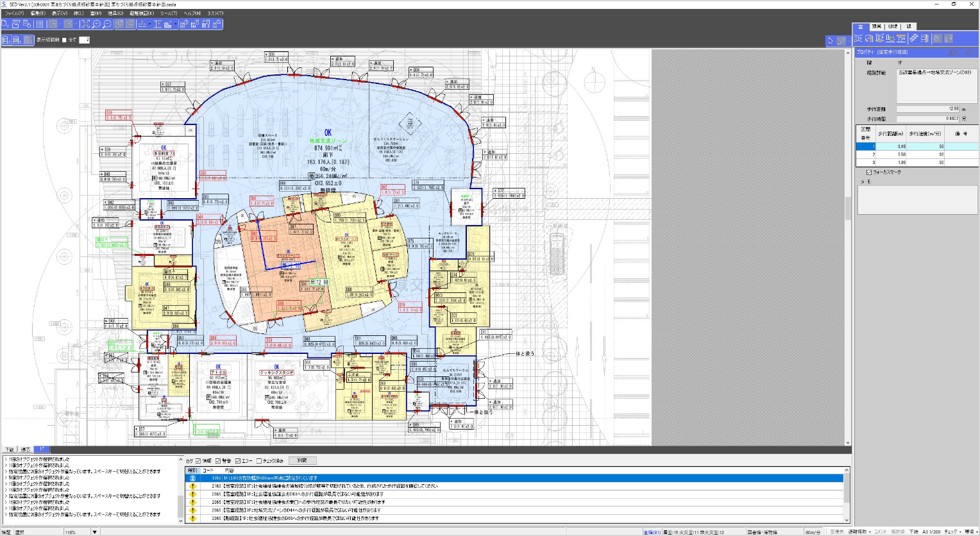Toggle the 全て checkbox beside 表示経路数
The width and height of the screenshot is (980, 536).
coord(64,40)
